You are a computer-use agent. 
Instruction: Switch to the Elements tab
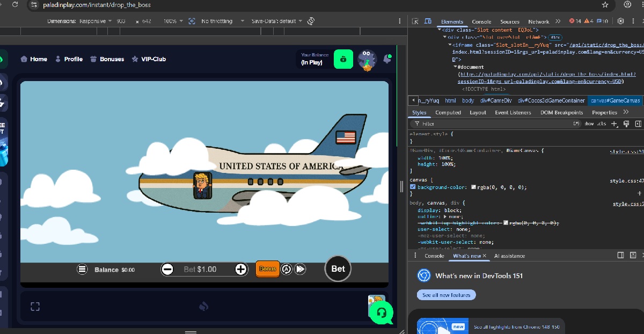click(452, 21)
